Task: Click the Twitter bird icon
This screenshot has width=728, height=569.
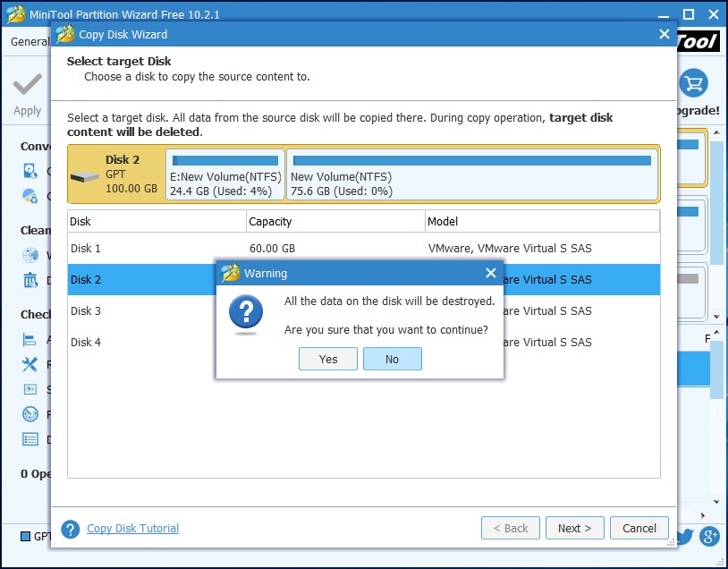Action: 685,536
